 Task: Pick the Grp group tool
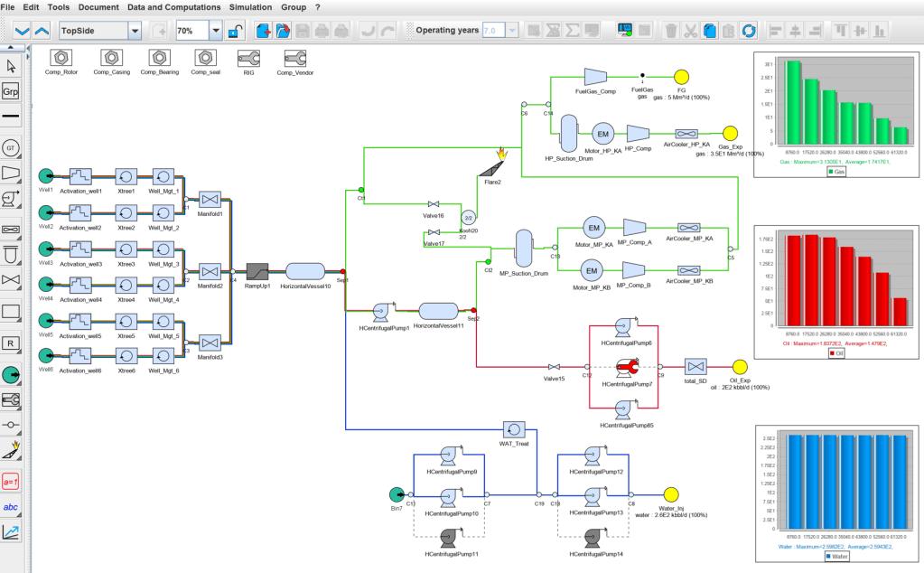point(12,91)
